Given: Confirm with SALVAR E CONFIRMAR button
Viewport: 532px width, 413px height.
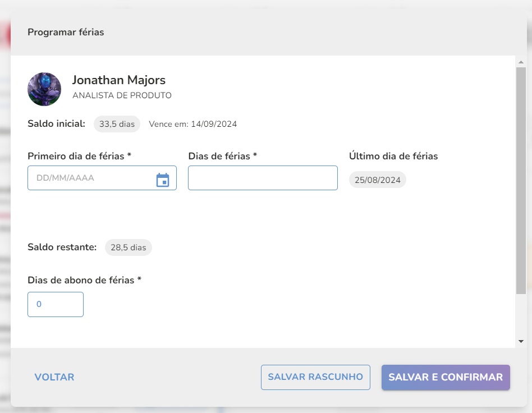Looking at the screenshot, I should click(446, 377).
